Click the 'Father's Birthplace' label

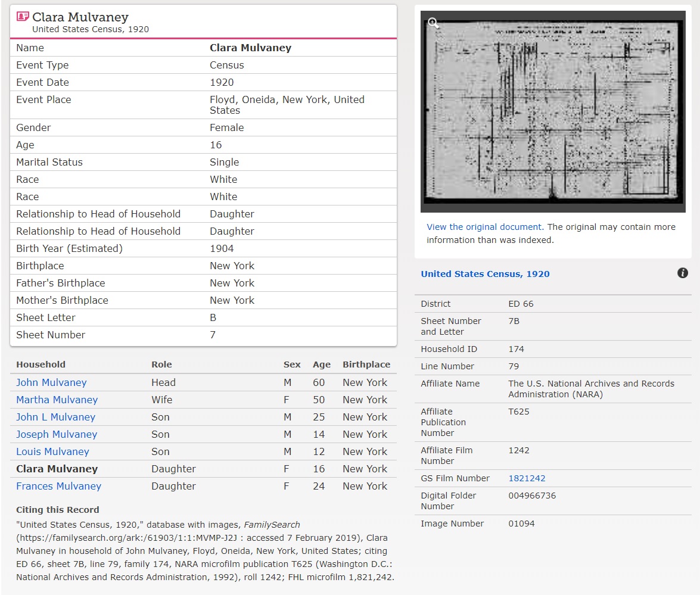point(61,283)
